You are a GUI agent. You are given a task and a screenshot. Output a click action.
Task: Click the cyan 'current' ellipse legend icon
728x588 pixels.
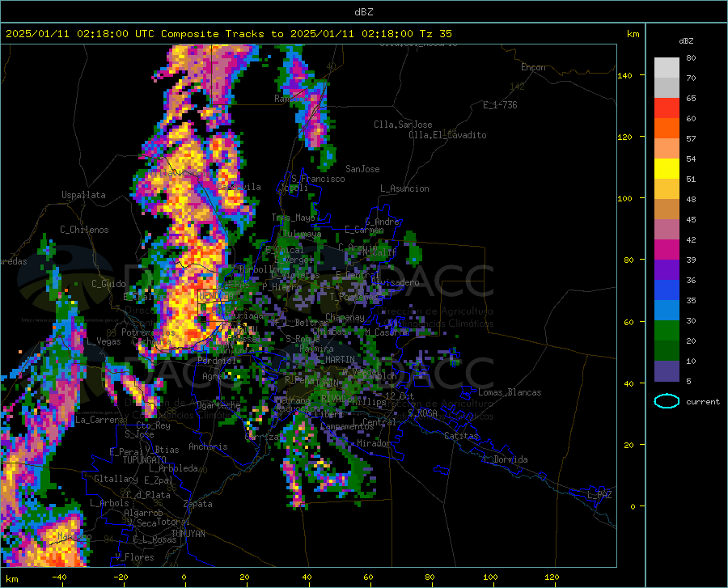click(667, 401)
